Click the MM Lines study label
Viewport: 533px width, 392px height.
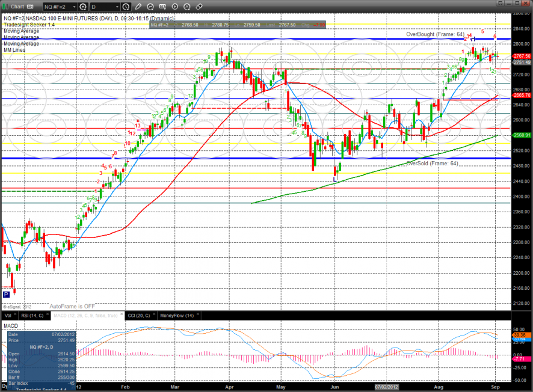coord(14,50)
